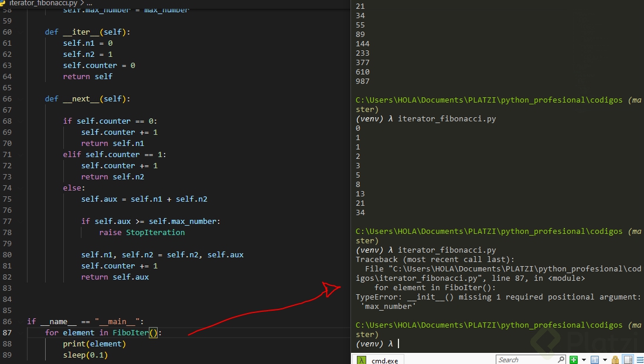The height and width of the screenshot is (364, 644).
Task: Click 'if self.aux >= self.max_number:' line
Action: tap(151, 221)
